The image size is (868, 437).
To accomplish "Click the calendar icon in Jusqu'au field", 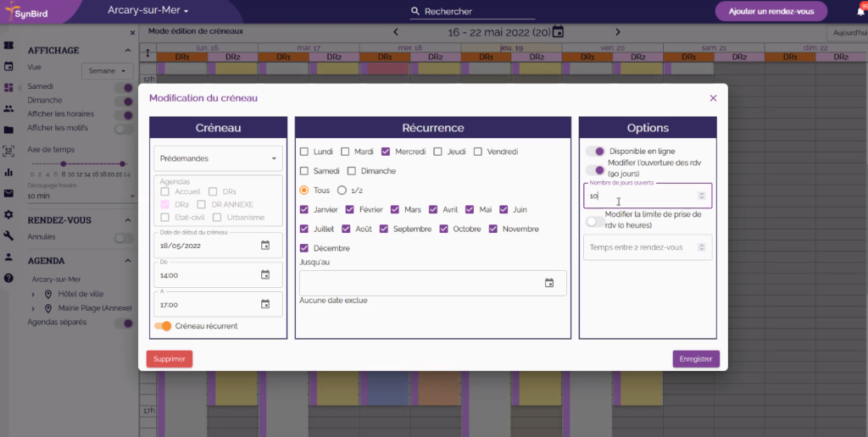I will [x=548, y=283].
